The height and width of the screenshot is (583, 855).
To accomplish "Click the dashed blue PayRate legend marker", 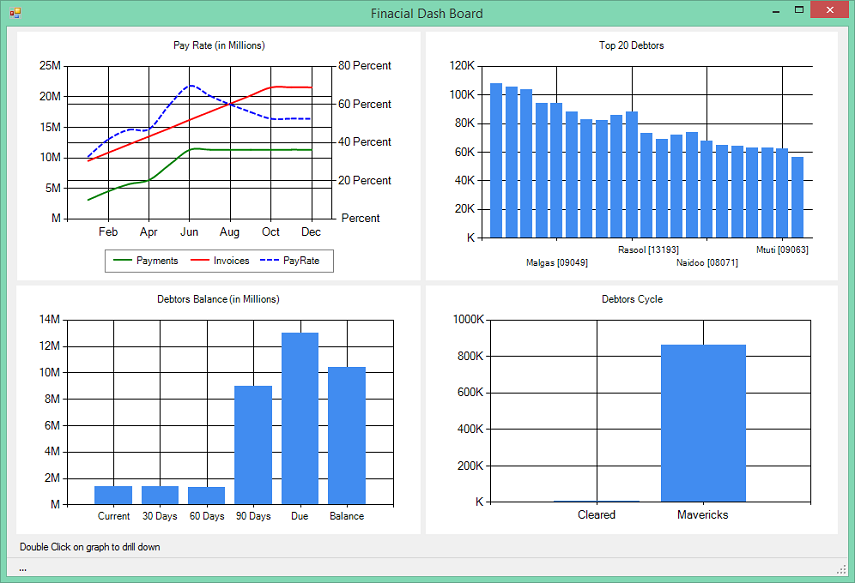I will (x=269, y=261).
